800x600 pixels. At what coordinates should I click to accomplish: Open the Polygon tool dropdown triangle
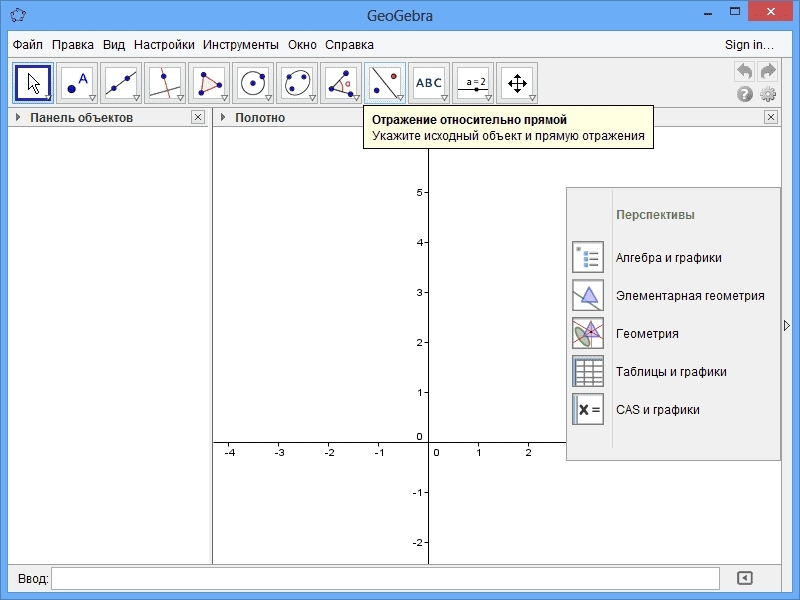coord(224,97)
